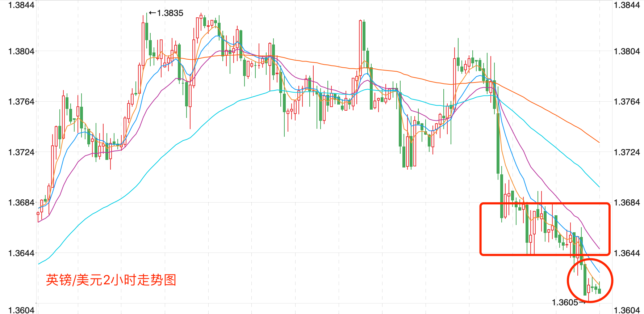Click the right axis 1.3604 label
Screen dimensions: 644x314
(x=627, y=310)
